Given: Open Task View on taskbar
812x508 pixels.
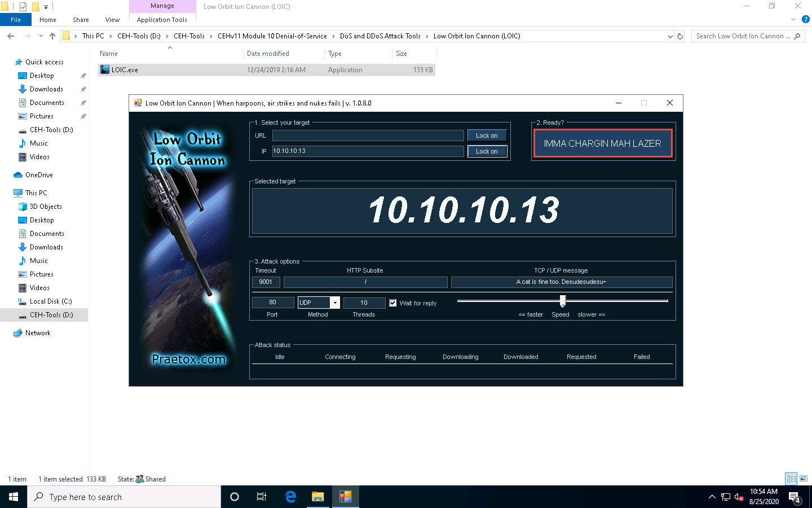Looking at the screenshot, I should point(262,497).
